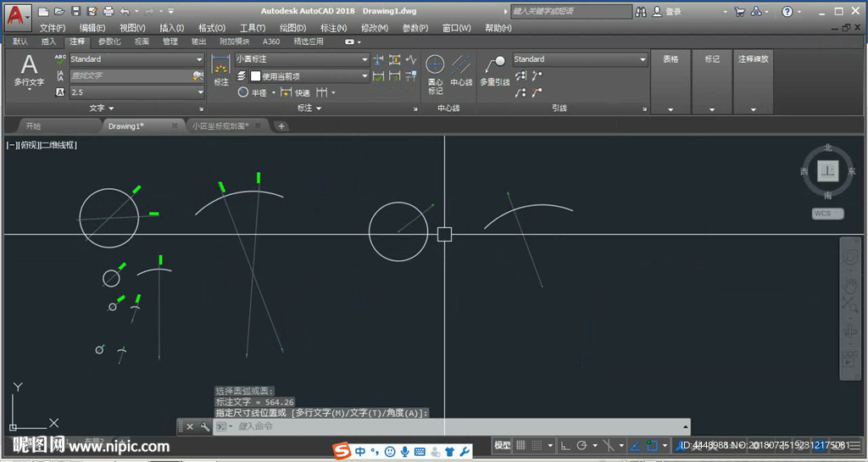This screenshot has height=462, width=868.
Task: Click the Redo arrow icon
Action: point(149,11)
